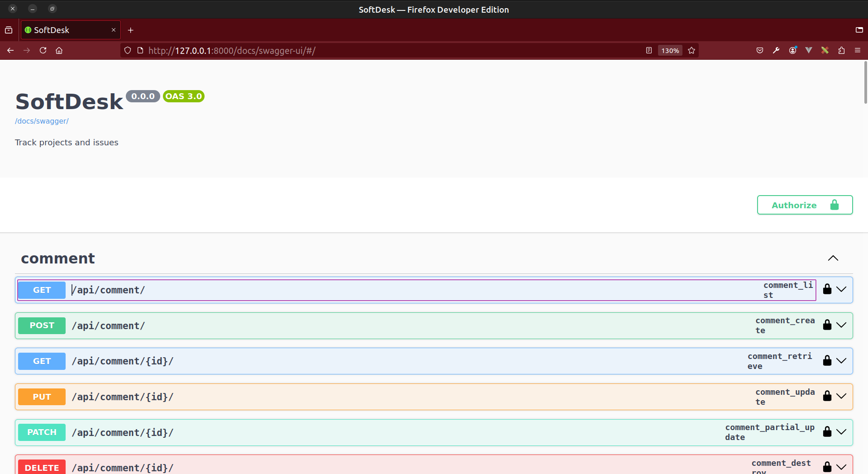Click the comment_retrieve operation ID text
This screenshot has height=474, width=868.
pos(780,361)
